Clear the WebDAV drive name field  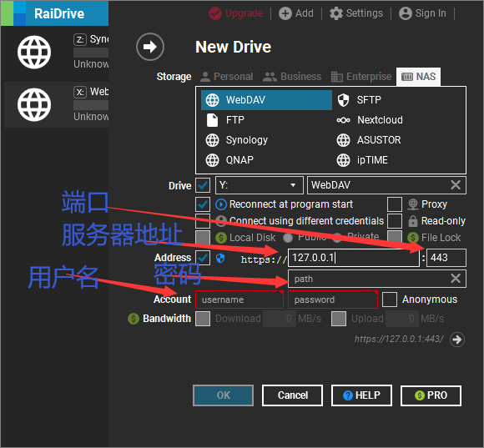coord(456,185)
